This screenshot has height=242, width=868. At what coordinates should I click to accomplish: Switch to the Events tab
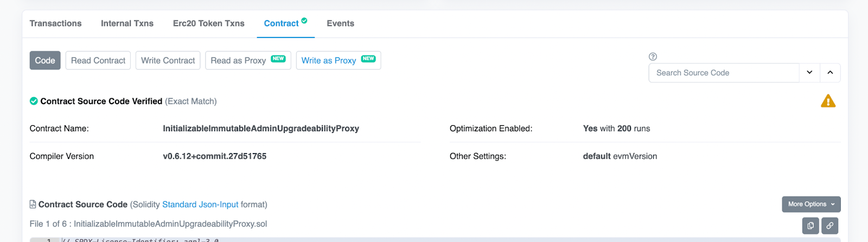(x=340, y=23)
